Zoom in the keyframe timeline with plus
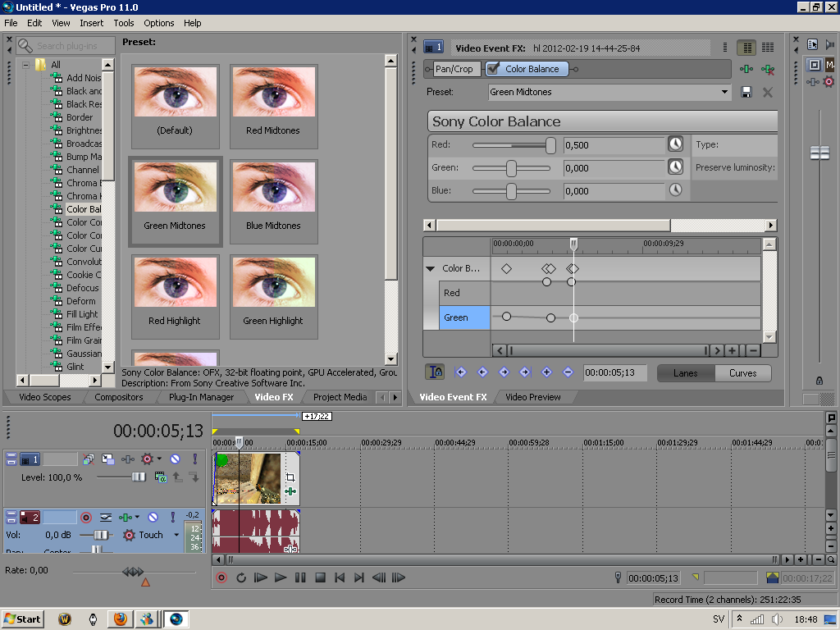 point(732,351)
